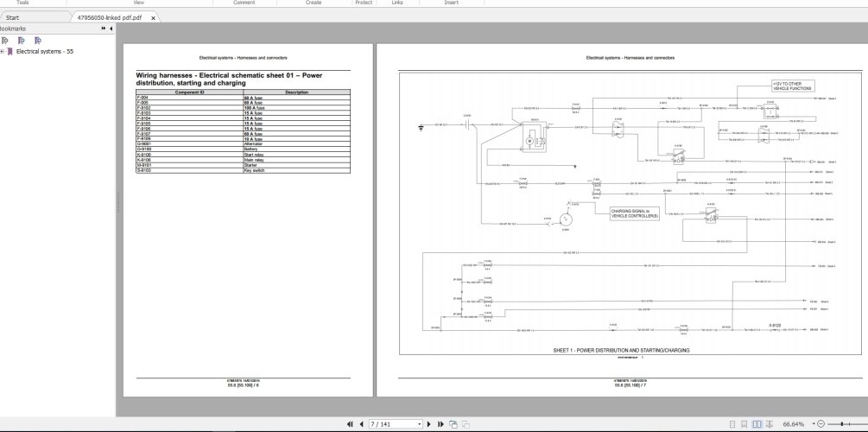868x432 pixels.
Task: Close the 47956050-linked pdf.pdf tab
Action: coord(154,18)
